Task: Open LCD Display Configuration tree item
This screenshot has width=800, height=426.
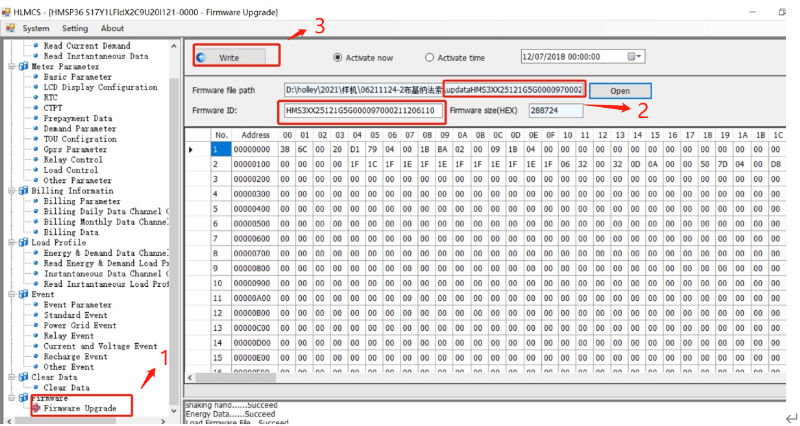Action: click(101, 87)
